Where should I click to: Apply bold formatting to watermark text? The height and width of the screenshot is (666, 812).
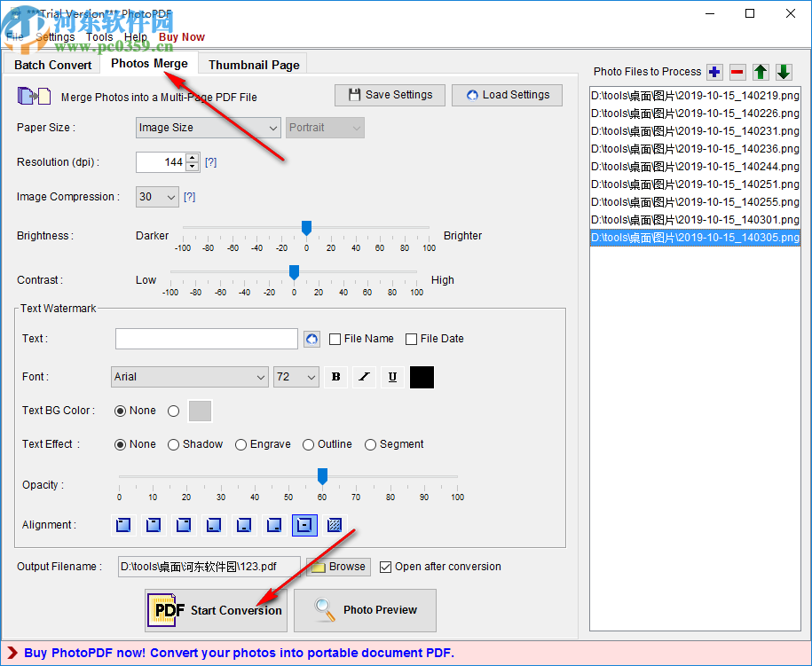click(335, 377)
